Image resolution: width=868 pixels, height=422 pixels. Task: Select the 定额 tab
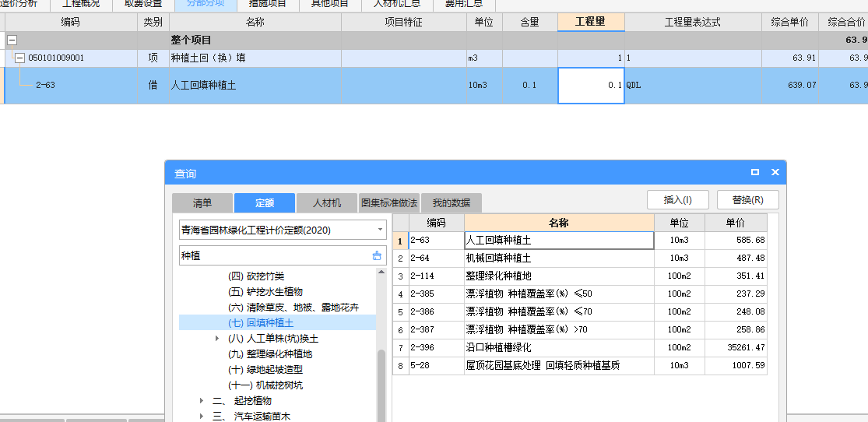click(x=265, y=202)
